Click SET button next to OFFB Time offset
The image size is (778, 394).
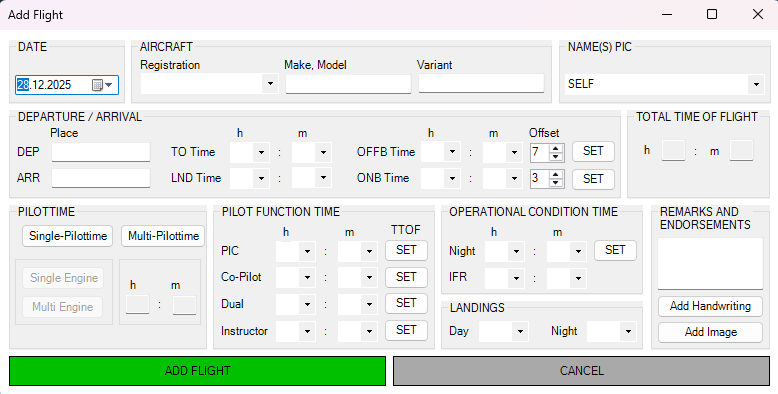pyautogui.click(x=593, y=151)
